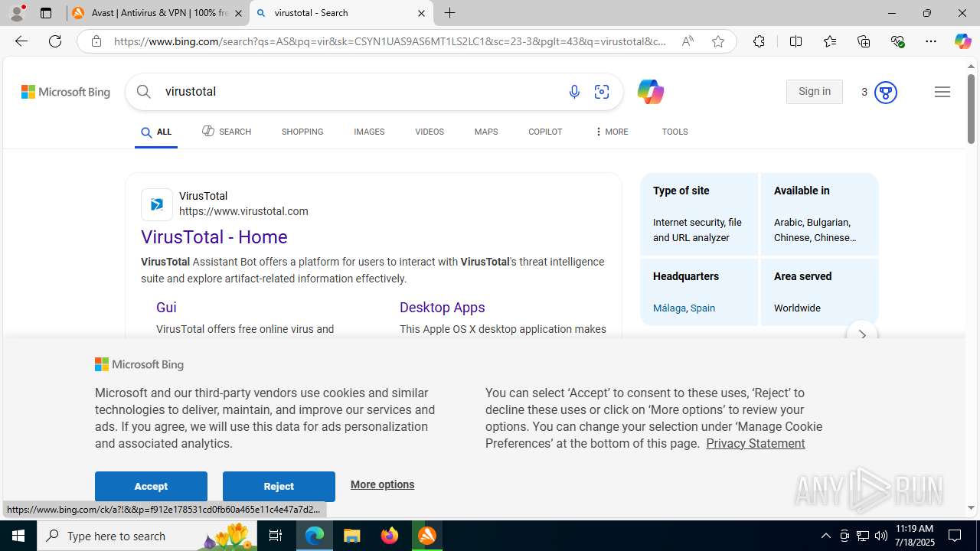This screenshot has height=551, width=980.
Task: Search using an image icon
Action: (602, 92)
